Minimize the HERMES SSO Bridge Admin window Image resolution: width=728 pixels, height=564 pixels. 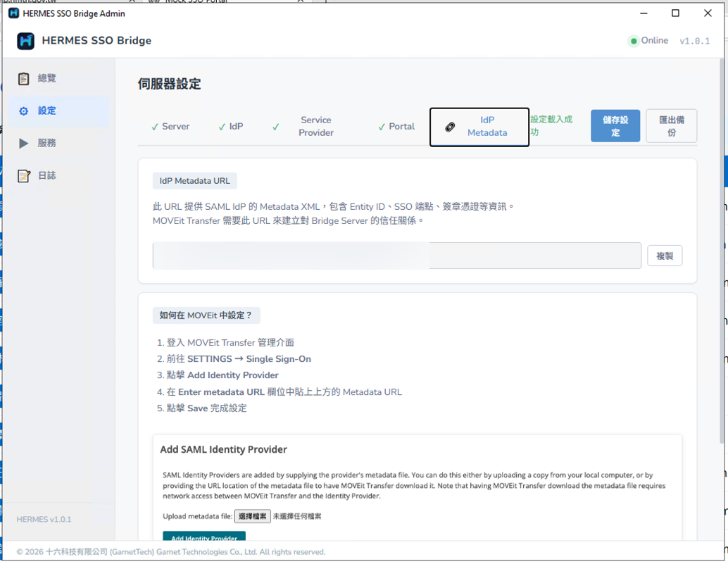tap(644, 13)
